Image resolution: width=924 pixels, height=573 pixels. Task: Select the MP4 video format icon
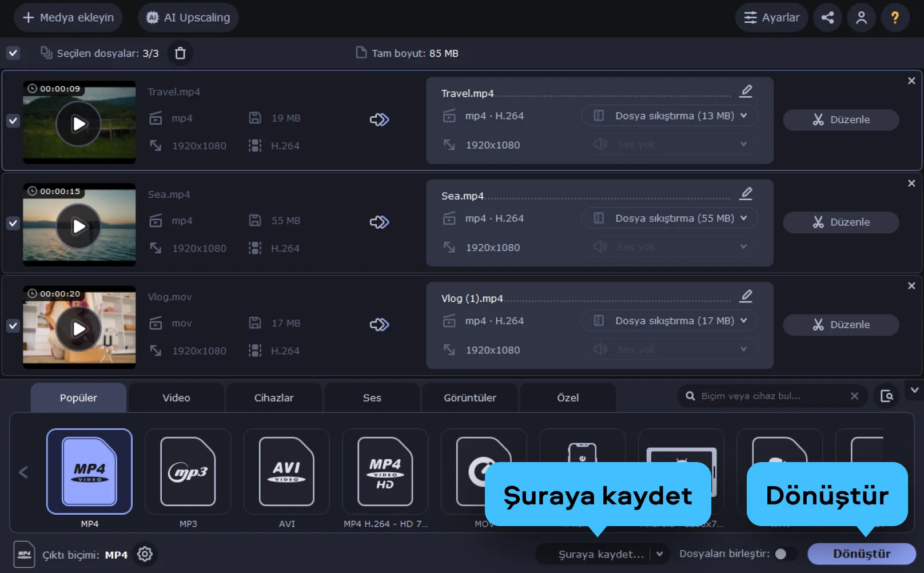point(89,472)
